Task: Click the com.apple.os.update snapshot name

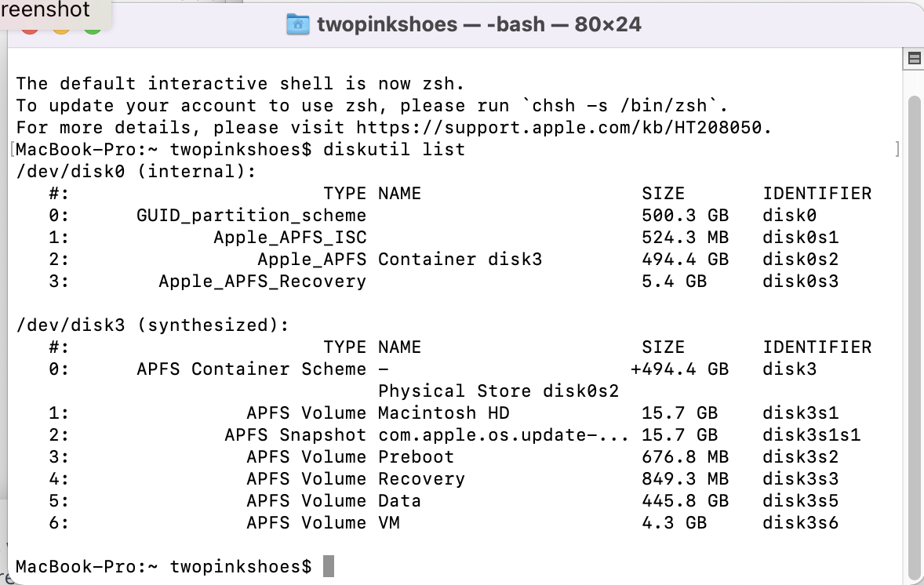Action: coord(504,434)
